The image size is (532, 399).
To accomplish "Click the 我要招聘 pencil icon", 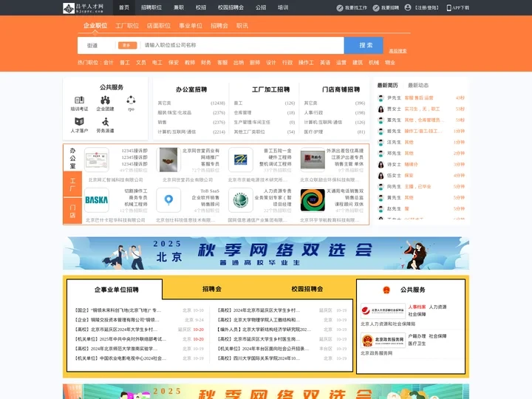I will (x=376, y=8).
